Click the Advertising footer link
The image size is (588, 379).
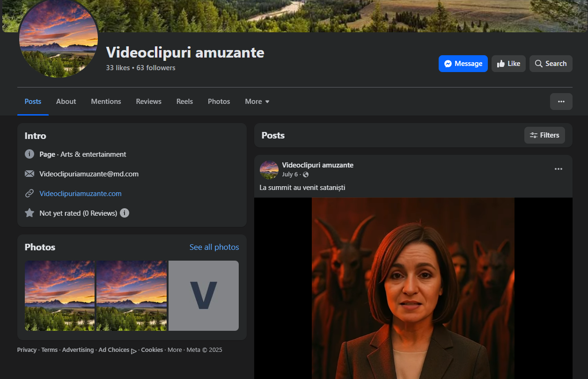click(78, 350)
